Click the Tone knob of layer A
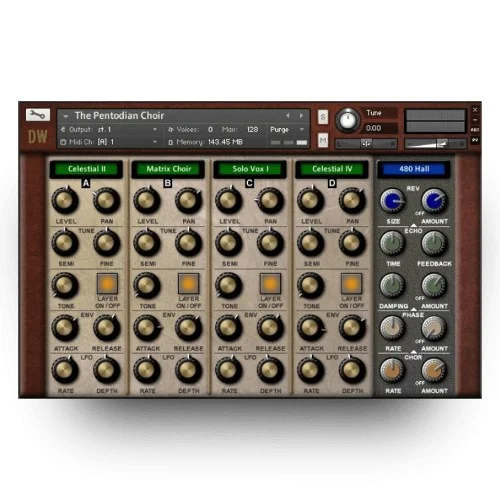 pos(65,285)
